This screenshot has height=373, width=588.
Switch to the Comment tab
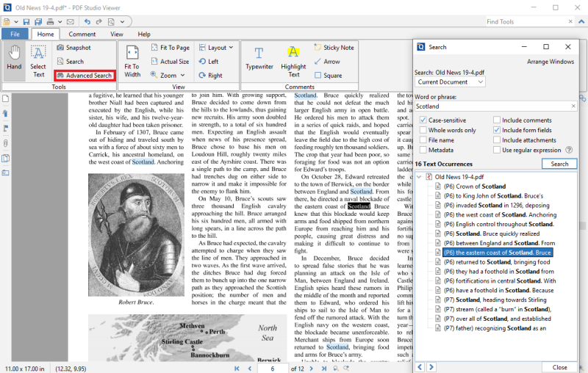coord(82,34)
